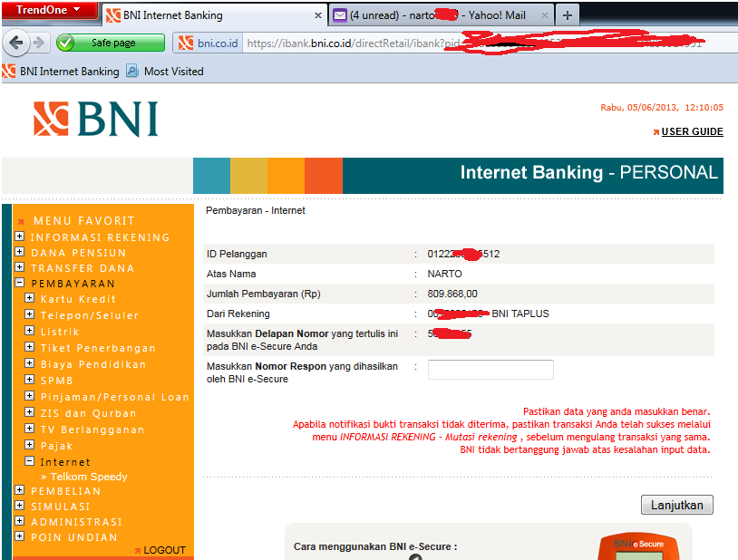Expand the ADMINISTRASI plus box
Image resolution: width=738 pixels, height=560 pixels.
[x=20, y=521]
